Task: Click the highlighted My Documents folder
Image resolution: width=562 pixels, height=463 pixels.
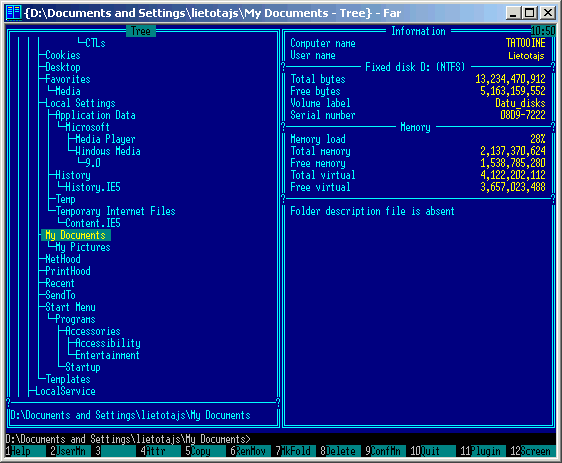Action: [x=76, y=235]
